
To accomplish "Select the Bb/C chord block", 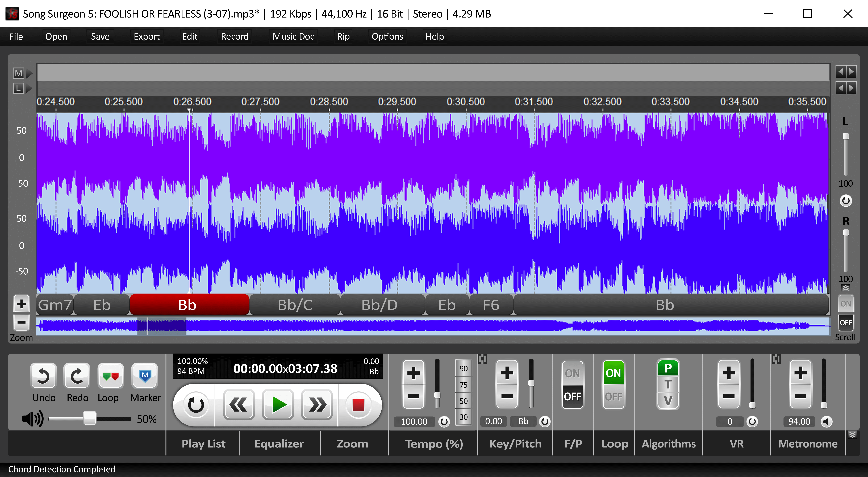I will [295, 305].
